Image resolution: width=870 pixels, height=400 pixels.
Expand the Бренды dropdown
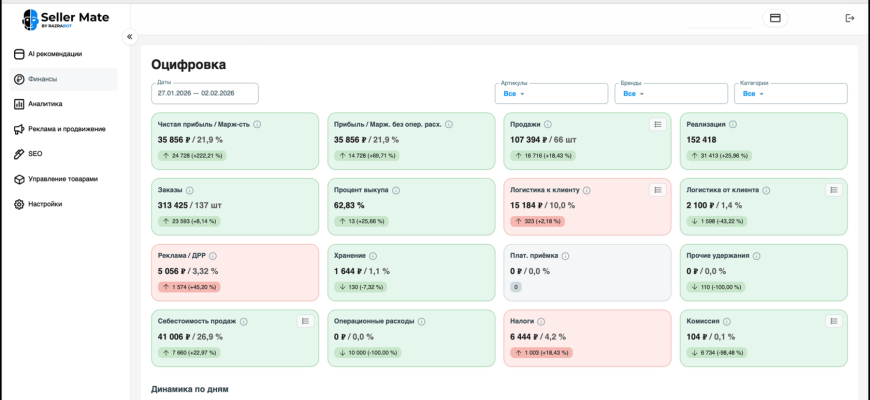pyautogui.click(x=671, y=93)
